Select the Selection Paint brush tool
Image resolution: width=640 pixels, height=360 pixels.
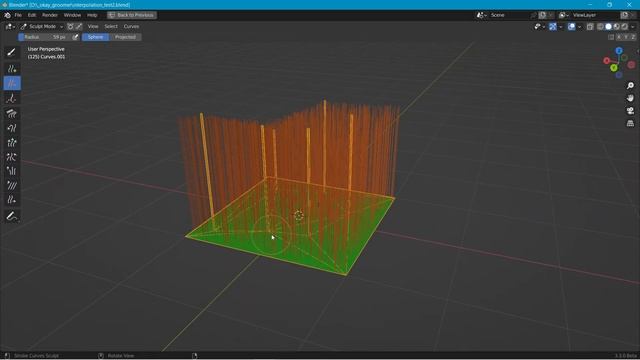pyautogui.click(x=12, y=52)
